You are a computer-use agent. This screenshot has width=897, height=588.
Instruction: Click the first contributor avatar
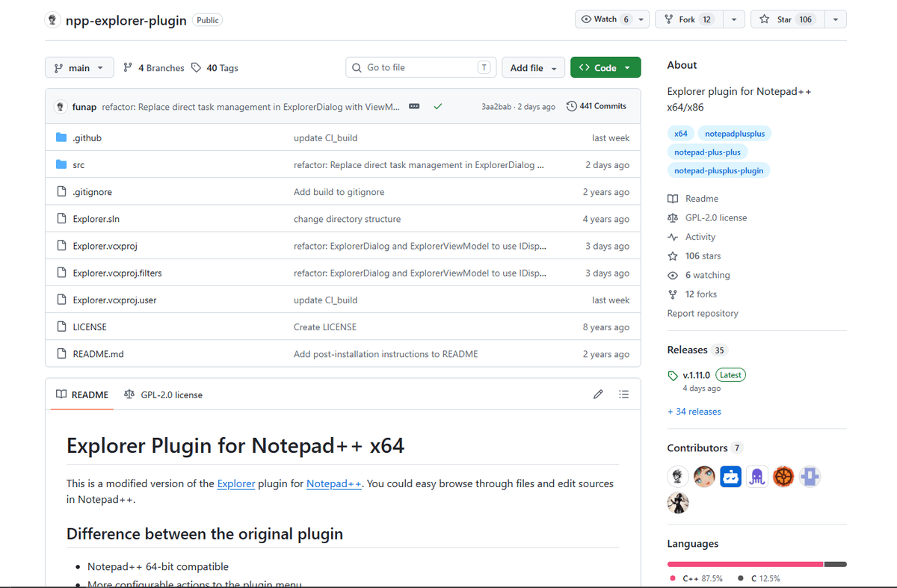coord(678,476)
